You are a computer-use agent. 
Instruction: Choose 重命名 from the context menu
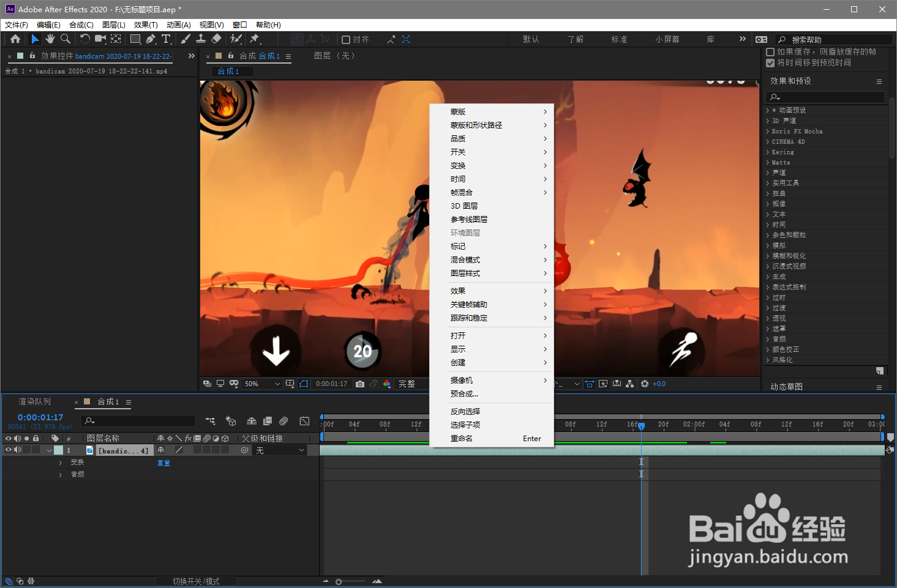[x=492, y=438]
